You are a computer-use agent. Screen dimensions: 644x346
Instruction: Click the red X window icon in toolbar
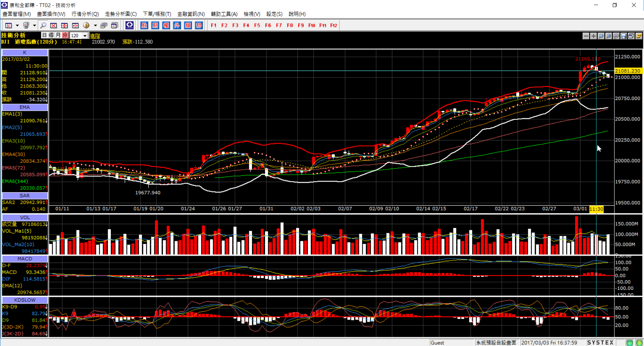coord(53,25)
